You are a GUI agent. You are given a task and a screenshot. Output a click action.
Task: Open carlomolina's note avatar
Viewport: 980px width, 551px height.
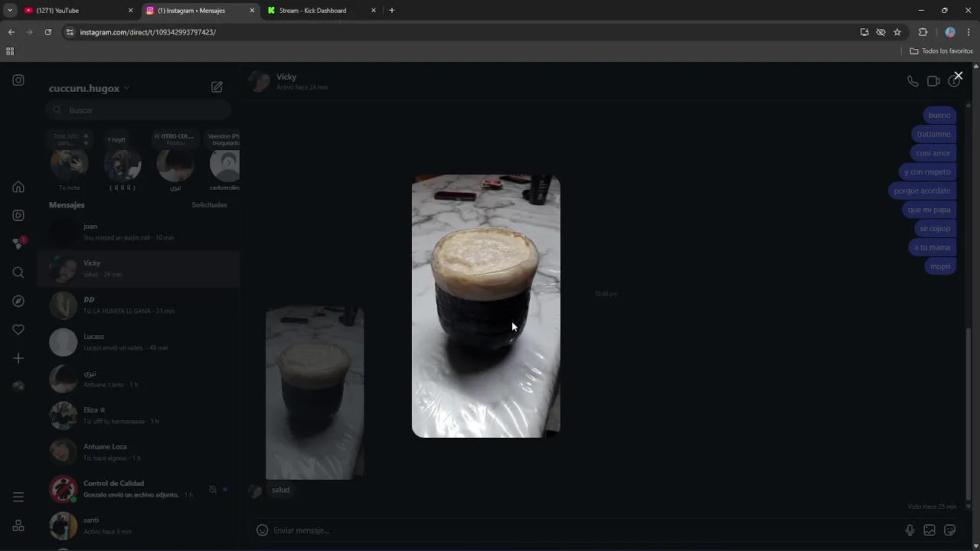(x=225, y=165)
